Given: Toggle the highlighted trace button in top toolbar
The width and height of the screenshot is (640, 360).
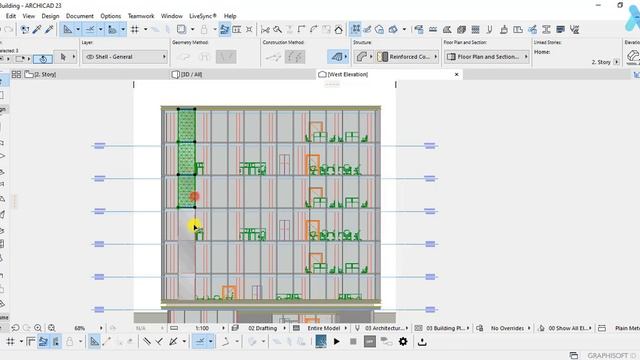Looking at the screenshot, I should 224,29.
